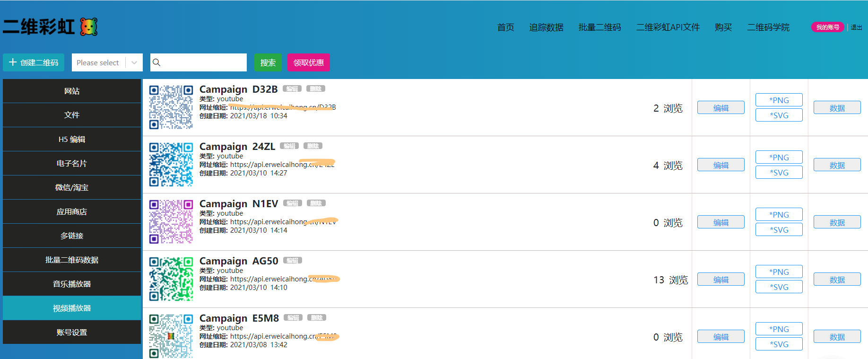Click the pink 我的账号 badge
Screen dimensions: 868x359
827,27
